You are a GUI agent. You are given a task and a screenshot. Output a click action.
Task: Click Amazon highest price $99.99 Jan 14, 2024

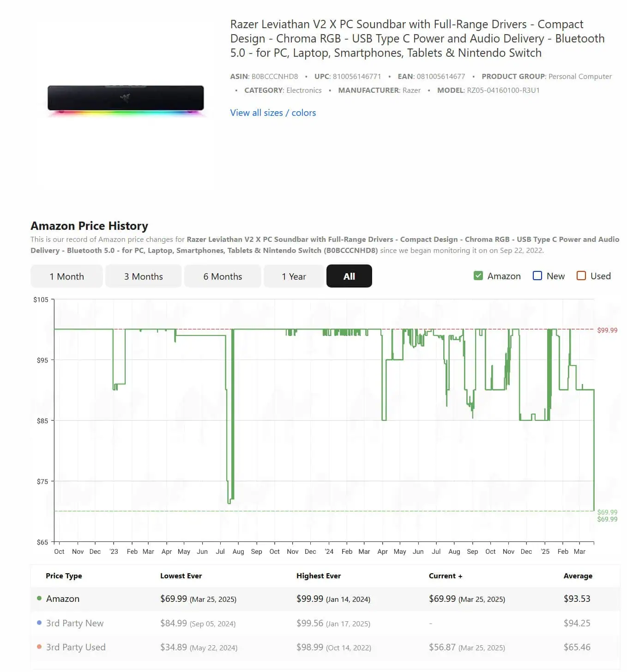[x=333, y=599]
